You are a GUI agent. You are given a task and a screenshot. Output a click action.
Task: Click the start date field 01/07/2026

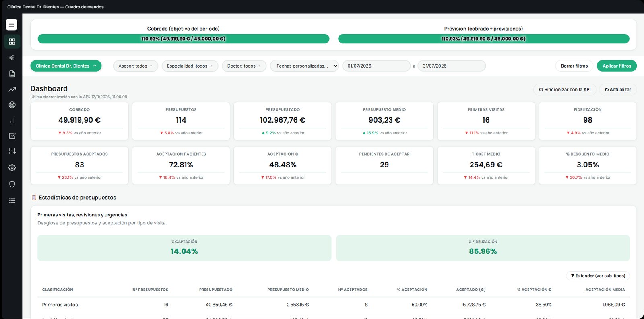click(376, 66)
